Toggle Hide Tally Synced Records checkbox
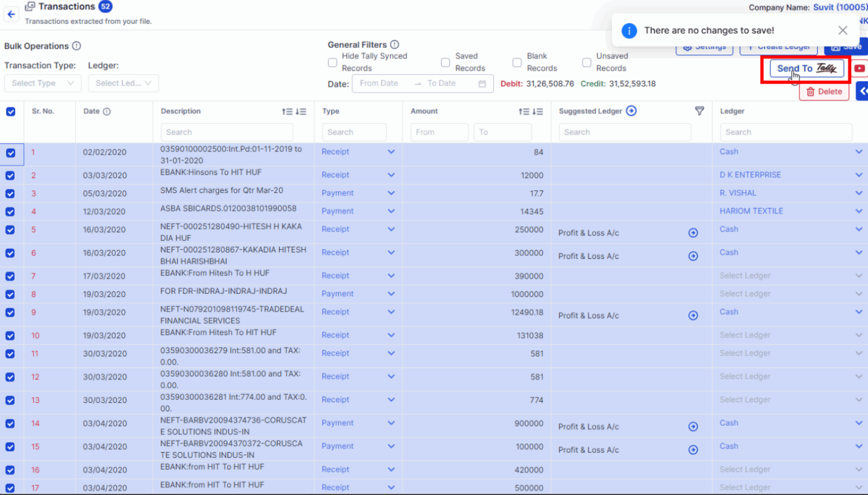This screenshot has width=868, height=495. 332,62
